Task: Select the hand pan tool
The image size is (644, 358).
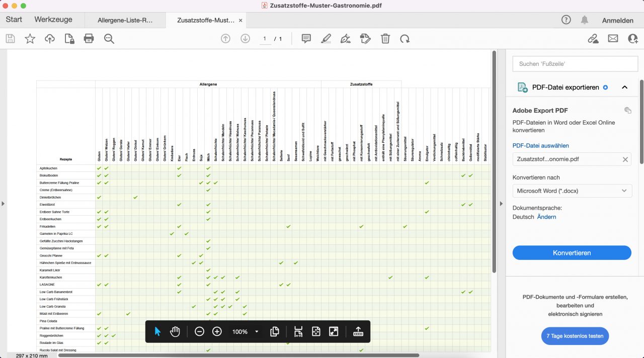Action: coord(175,331)
